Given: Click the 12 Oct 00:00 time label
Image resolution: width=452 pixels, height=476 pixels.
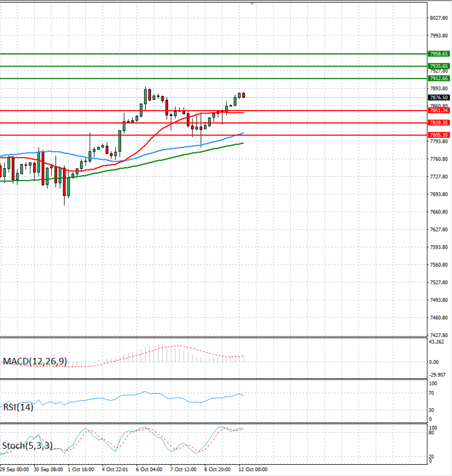Looking at the screenshot, I should pos(253,469).
